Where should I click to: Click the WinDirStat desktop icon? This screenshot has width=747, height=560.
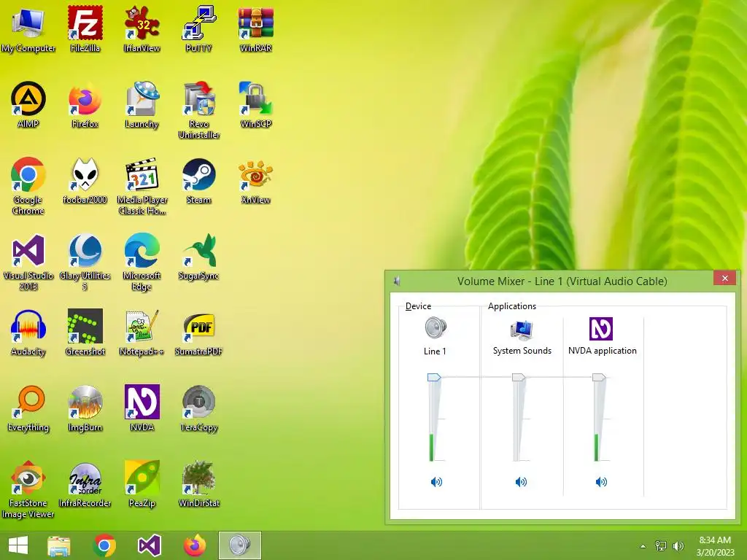coord(198,485)
